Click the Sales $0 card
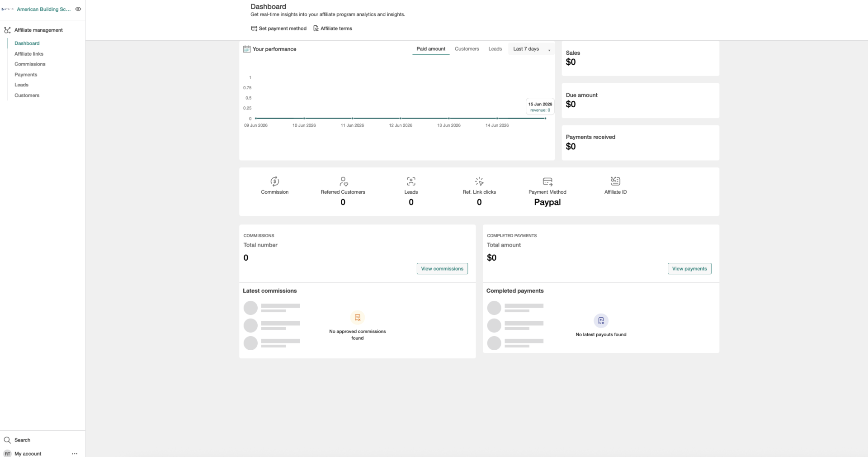 (x=640, y=58)
